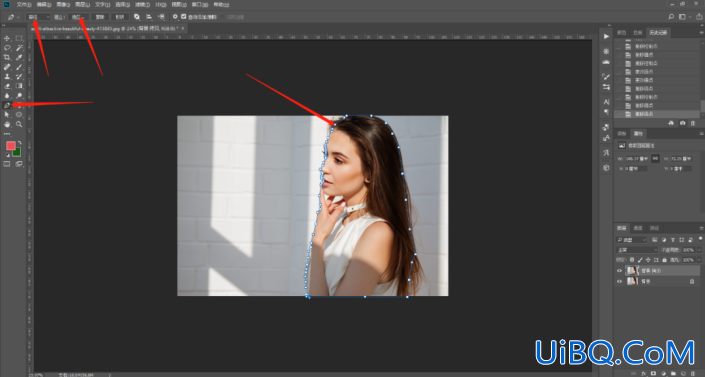Select the Rectangular Marquee tool
Viewport: 705px width, 377px height.
coord(19,38)
